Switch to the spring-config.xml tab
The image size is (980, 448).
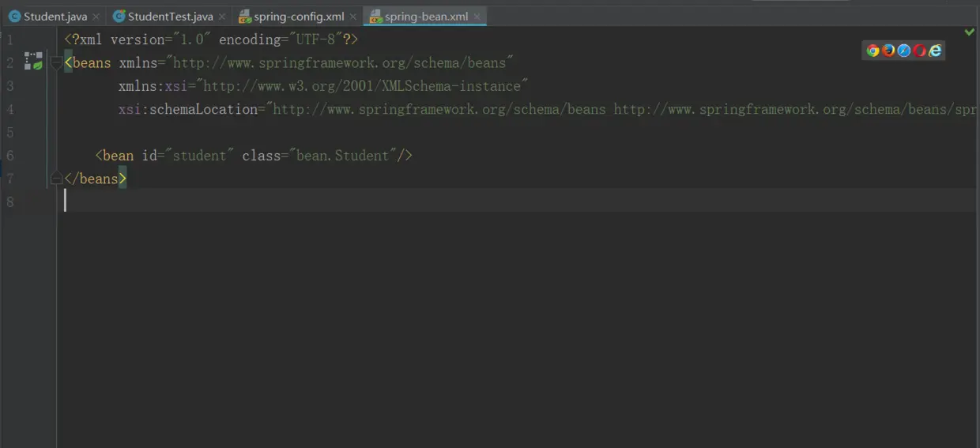298,17
